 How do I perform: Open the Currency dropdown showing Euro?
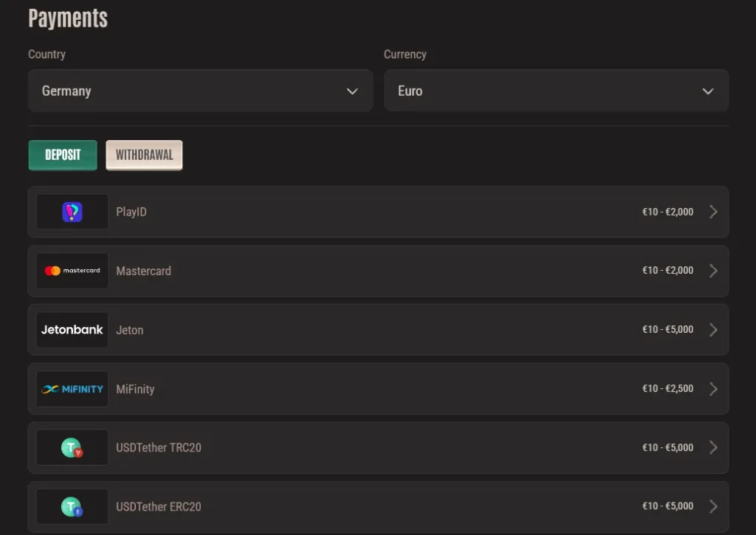point(557,91)
